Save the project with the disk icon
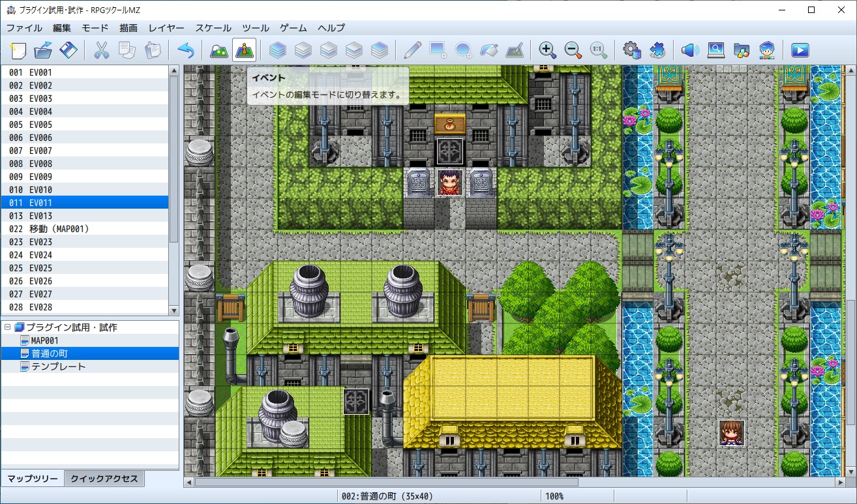This screenshot has height=504, width=857. [x=68, y=50]
